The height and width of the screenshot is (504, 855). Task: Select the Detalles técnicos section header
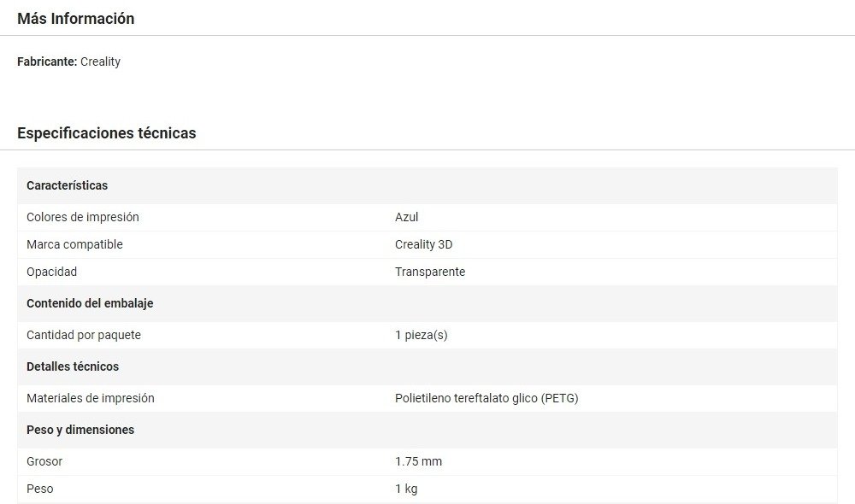[73, 366]
